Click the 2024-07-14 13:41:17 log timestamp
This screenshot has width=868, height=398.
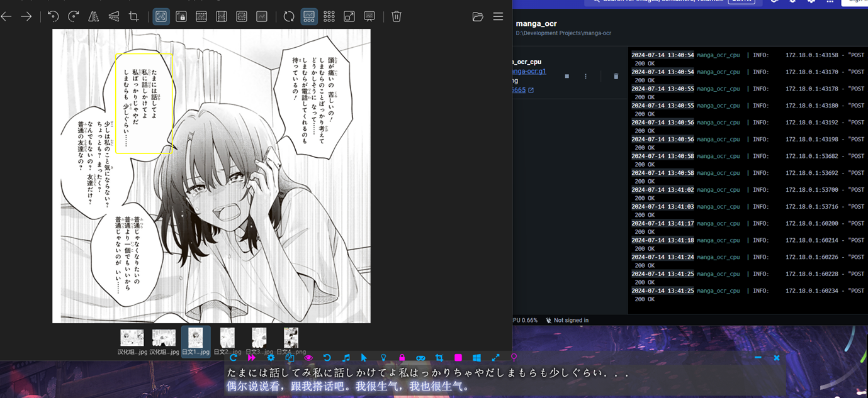tap(663, 223)
